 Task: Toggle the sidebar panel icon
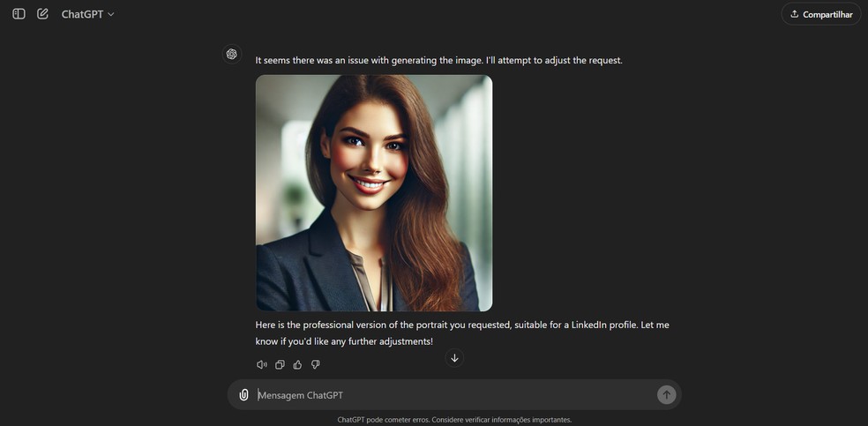click(x=19, y=14)
